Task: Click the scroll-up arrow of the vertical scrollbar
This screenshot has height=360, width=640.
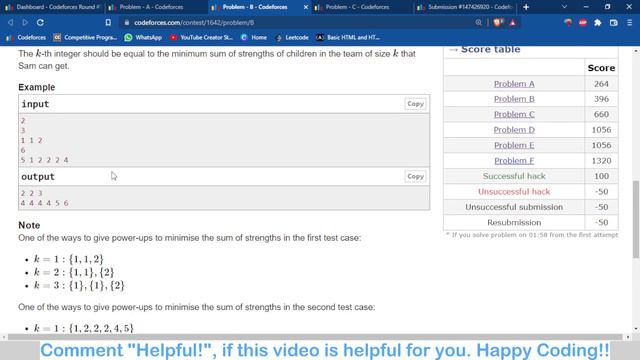Action: (636, 51)
